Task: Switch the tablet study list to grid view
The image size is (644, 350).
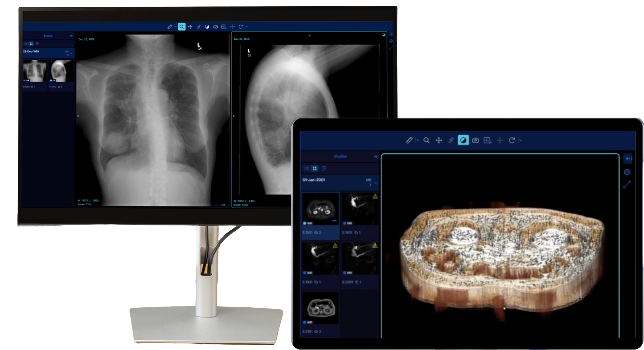Action: [315, 168]
